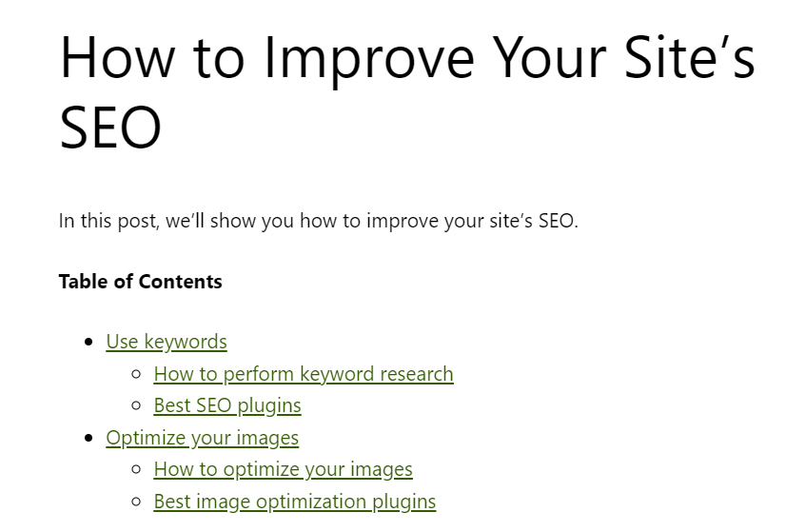This screenshot has height=532, width=805.
Task: Click the bullet beside Use keywords
Action: pyautogui.click(x=89, y=342)
